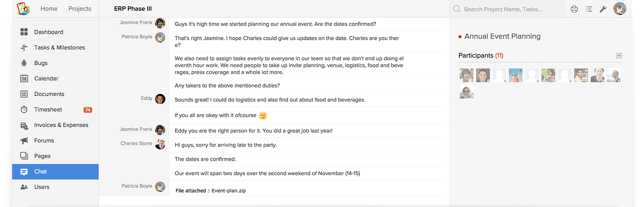Open user profile avatar menu

(620, 8)
